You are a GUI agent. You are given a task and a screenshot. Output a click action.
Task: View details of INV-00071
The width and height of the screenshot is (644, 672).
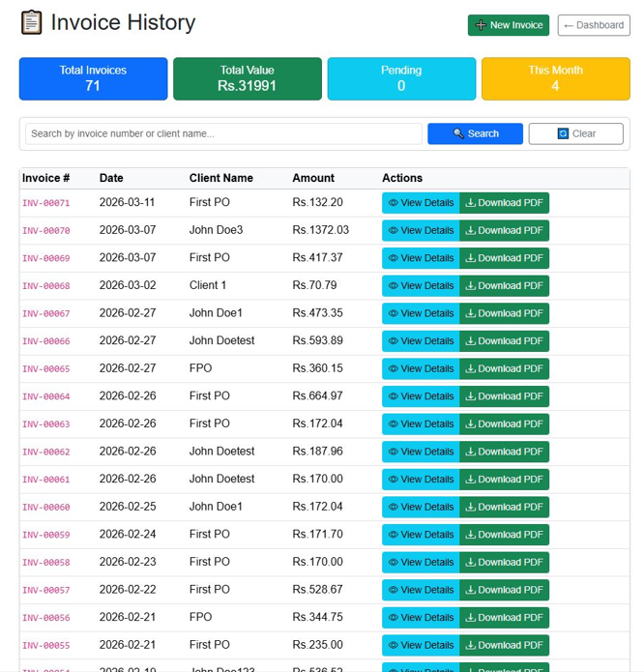(421, 203)
